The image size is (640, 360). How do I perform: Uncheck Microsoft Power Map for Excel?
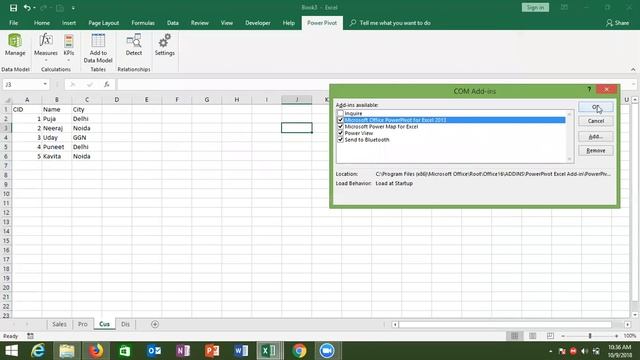click(340, 127)
